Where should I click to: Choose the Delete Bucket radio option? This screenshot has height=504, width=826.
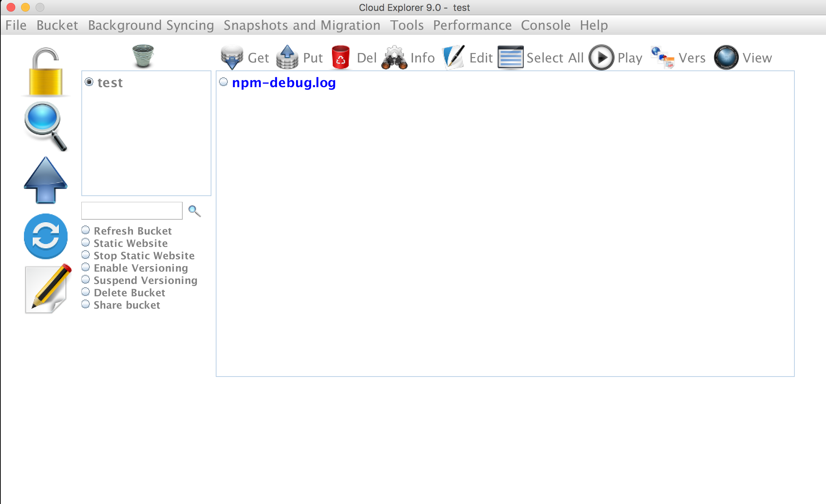pos(86,292)
